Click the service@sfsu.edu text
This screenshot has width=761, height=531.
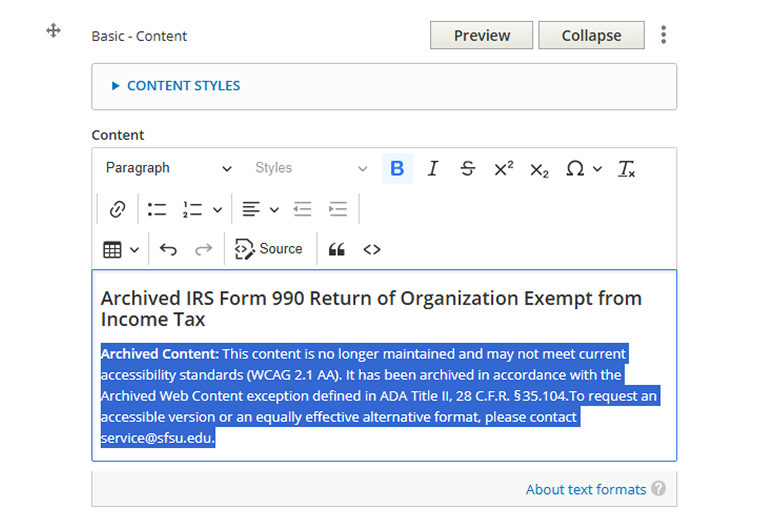pos(156,438)
